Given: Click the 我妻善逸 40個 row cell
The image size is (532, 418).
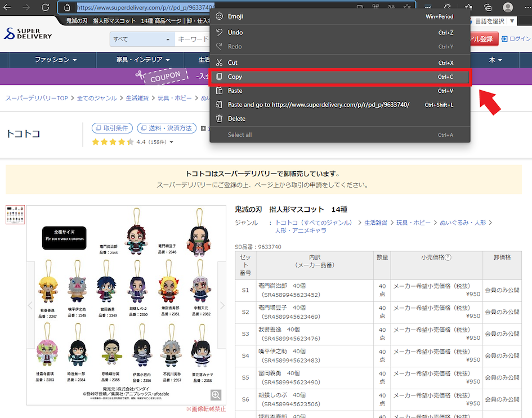Looking at the screenshot, I should pos(315,334).
